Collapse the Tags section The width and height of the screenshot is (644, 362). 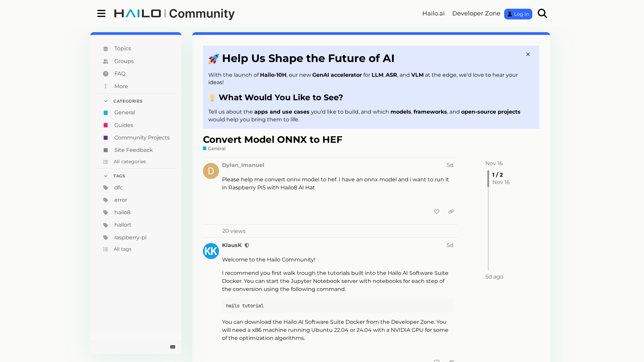click(106, 176)
